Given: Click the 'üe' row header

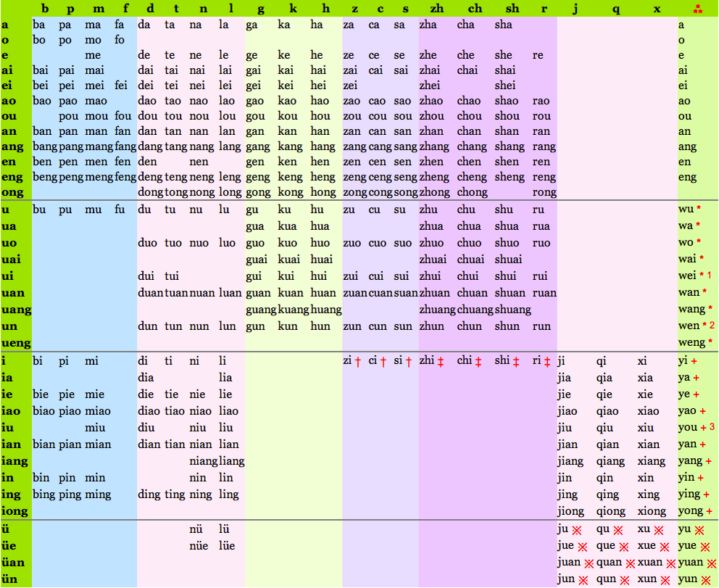Looking at the screenshot, I should pos(9,546).
